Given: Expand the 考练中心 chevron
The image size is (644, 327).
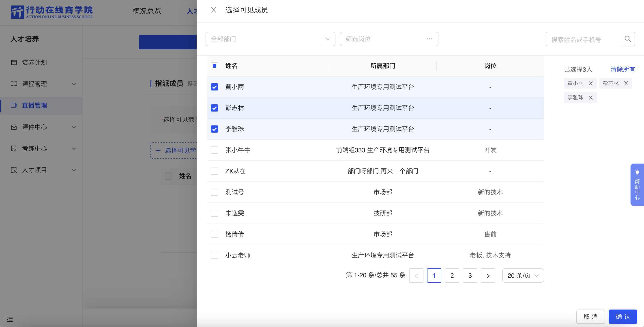Looking at the screenshot, I should coord(74,149).
